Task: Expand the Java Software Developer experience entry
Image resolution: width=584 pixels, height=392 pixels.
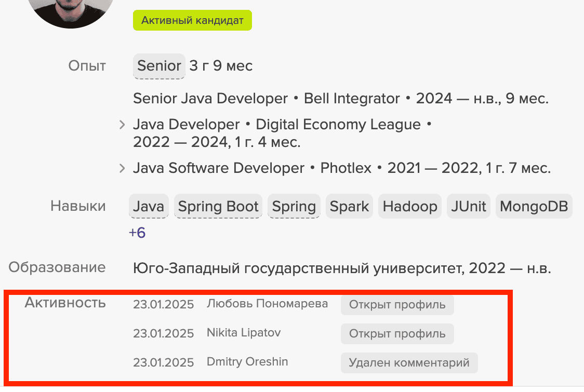Action: tap(122, 168)
